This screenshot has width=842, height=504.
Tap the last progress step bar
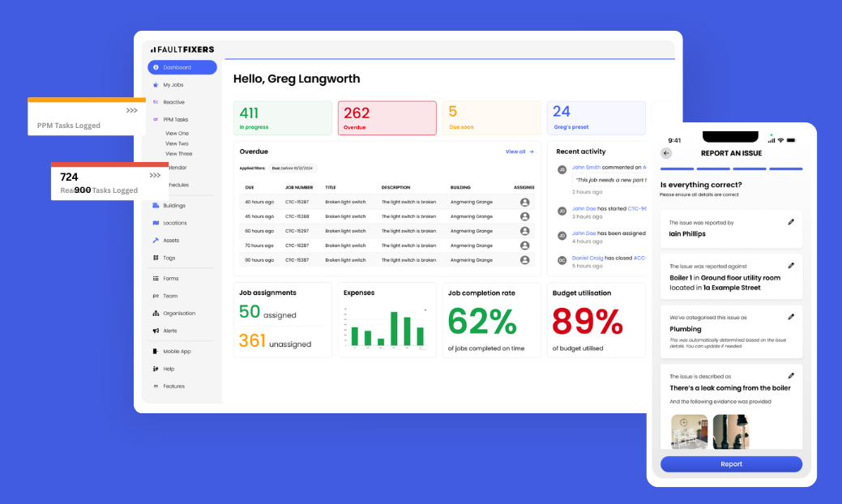(785, 169)
